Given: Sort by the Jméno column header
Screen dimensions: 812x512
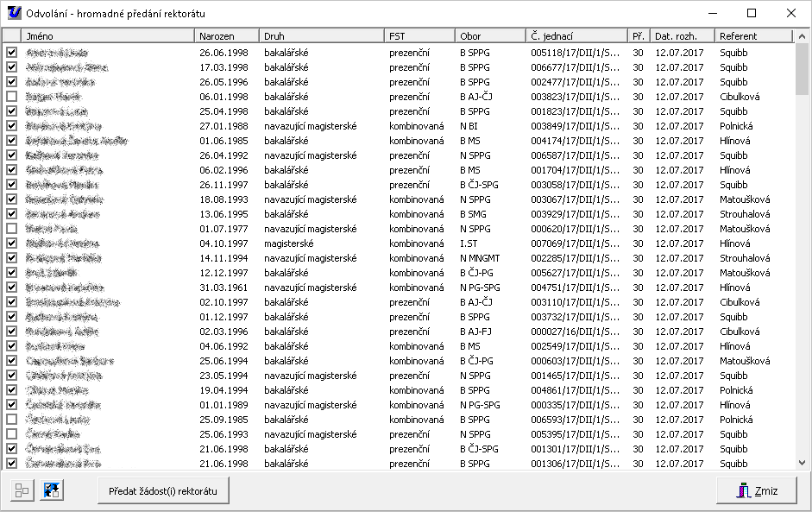Looking at the screenshot, I should (108, 36).
